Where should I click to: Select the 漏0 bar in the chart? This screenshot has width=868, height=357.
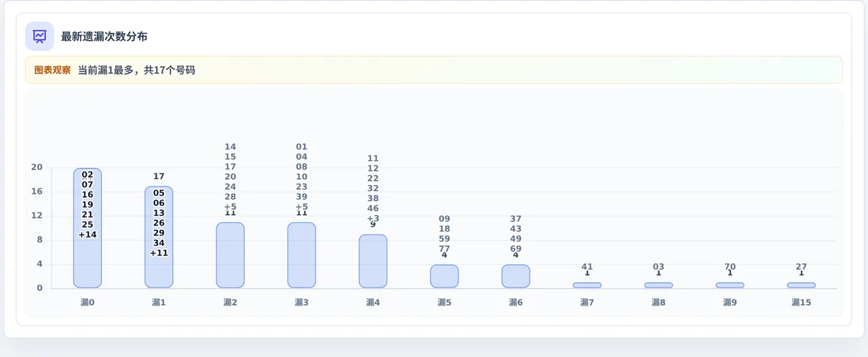(87, 228)
